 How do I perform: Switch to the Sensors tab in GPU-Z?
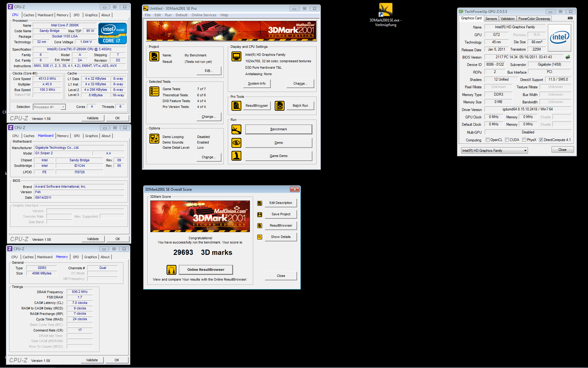(491, 19)
